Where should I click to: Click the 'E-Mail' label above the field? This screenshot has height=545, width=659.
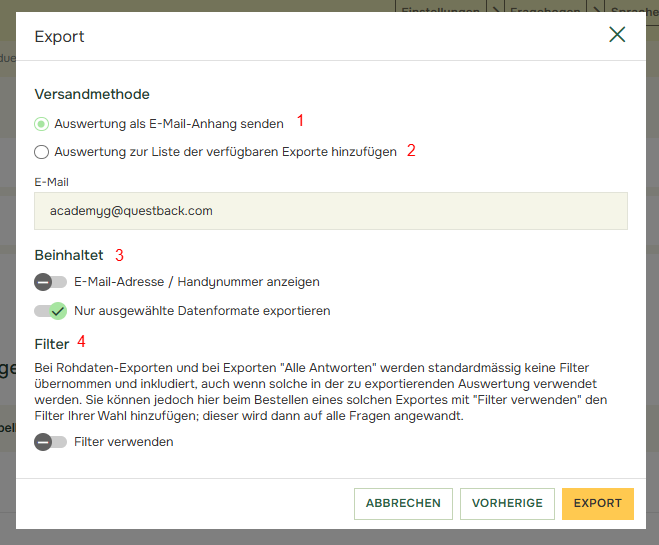(51, 182)
